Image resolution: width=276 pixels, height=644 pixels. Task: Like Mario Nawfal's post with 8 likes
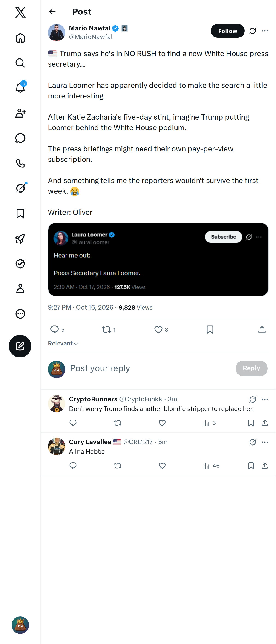[161, 330]
